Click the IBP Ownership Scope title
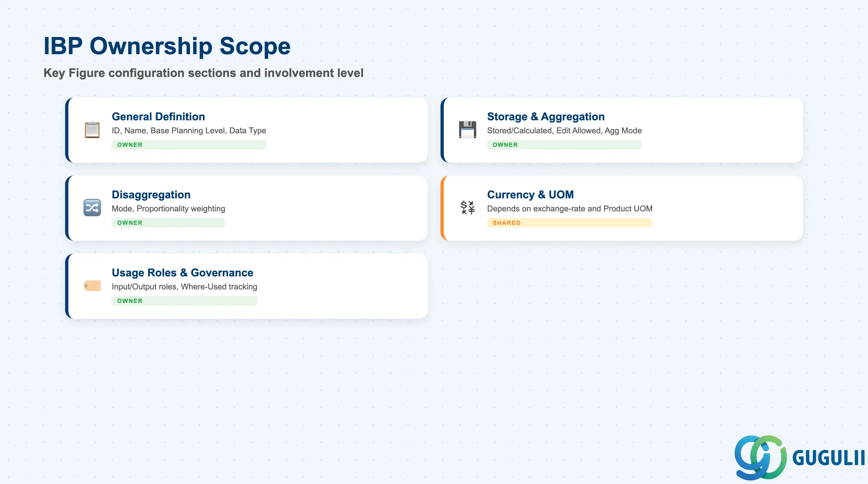Viewport: 868px width, 484px height. pos(167,46)
